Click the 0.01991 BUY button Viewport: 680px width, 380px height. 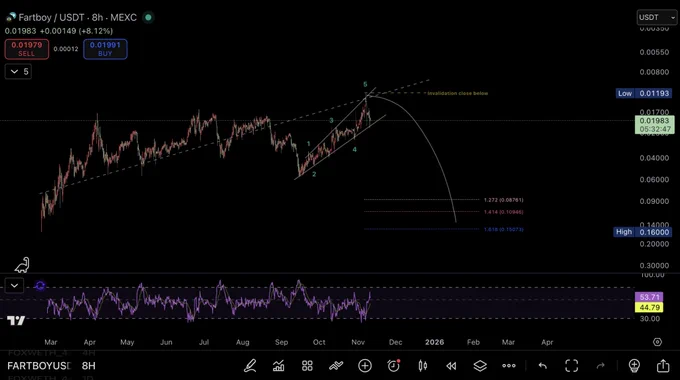(x=105, y=49)
